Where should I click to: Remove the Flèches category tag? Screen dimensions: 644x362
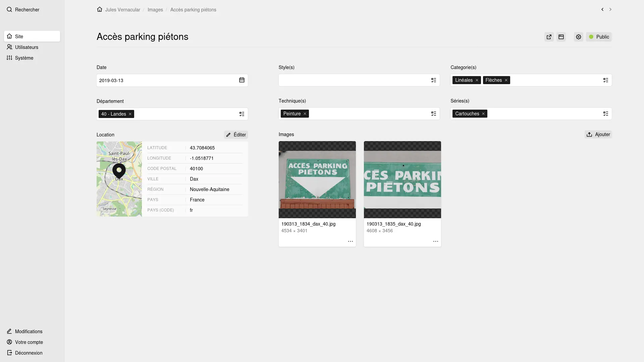[506, 80]
